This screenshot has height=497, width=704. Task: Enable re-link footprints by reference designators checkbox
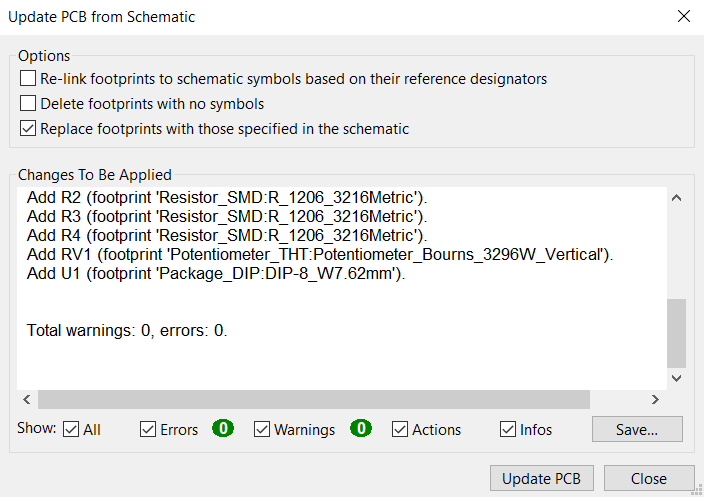coord(28,79)
